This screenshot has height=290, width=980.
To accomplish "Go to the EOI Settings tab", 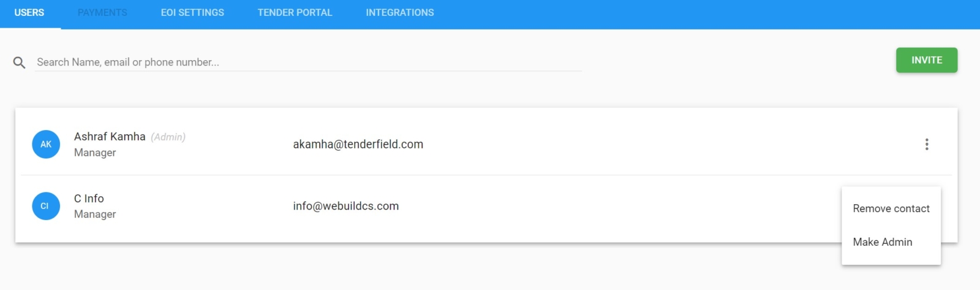I will click(x=192, y=13).
